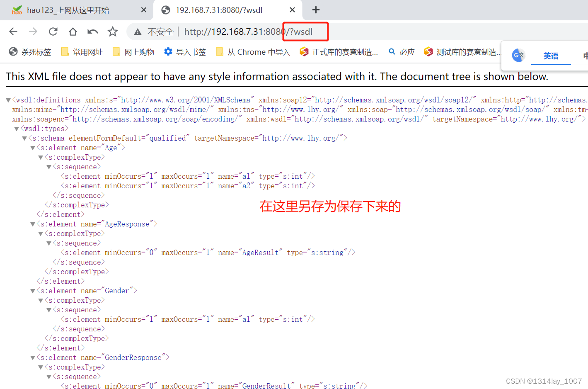The height and width of the screenshot is (389, 588).
Task: Open the 导入书签 bookmark
Action: (x=185, y=52)
